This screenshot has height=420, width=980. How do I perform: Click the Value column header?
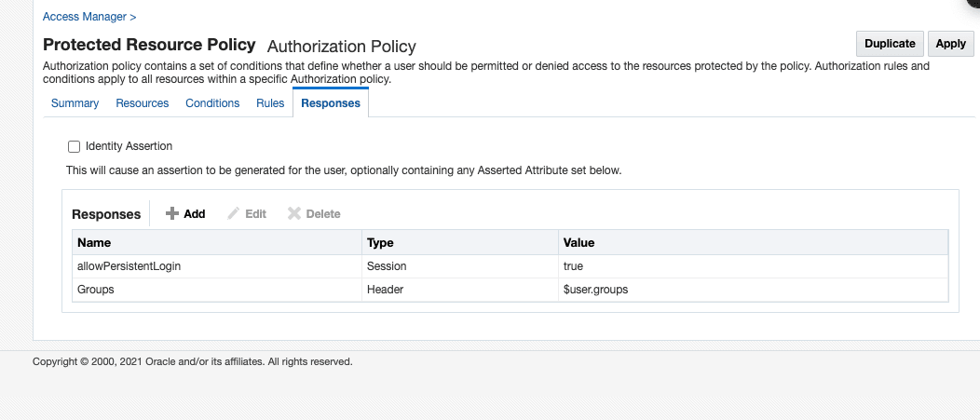tap(578, 243)
